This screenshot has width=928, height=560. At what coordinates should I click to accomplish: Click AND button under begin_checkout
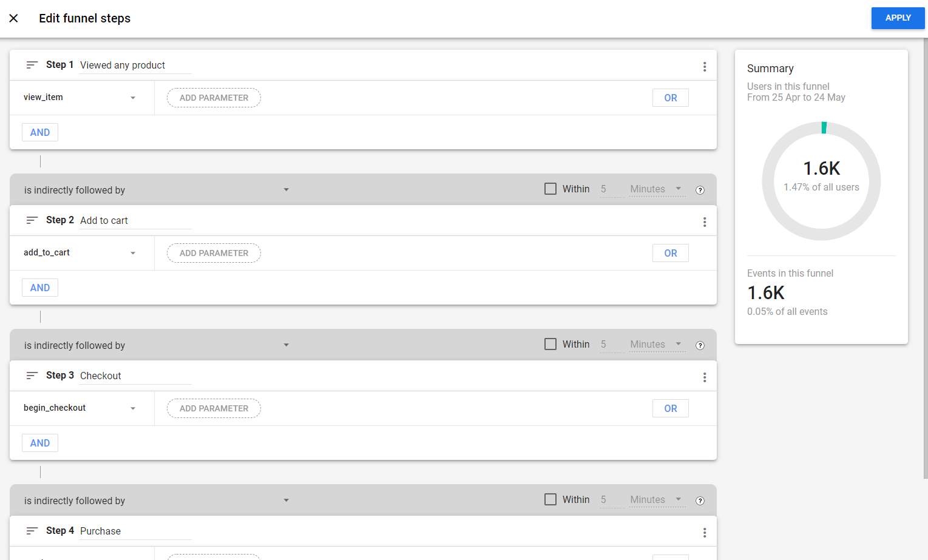pyautogui.click(x=40, y=443)
